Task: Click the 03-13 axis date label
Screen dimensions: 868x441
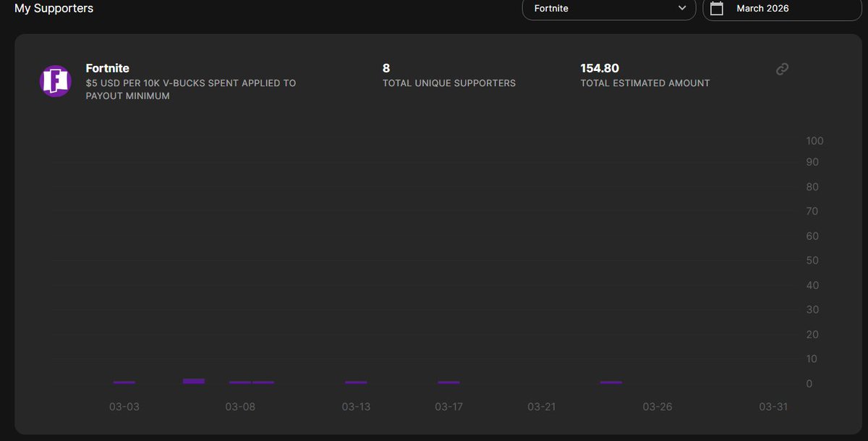Action: (x=356, y=407)
